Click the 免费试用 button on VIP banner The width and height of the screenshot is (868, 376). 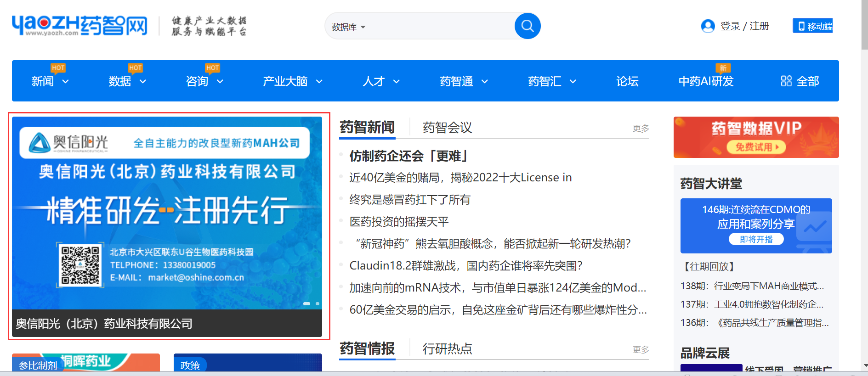click(x=756, y=147)
